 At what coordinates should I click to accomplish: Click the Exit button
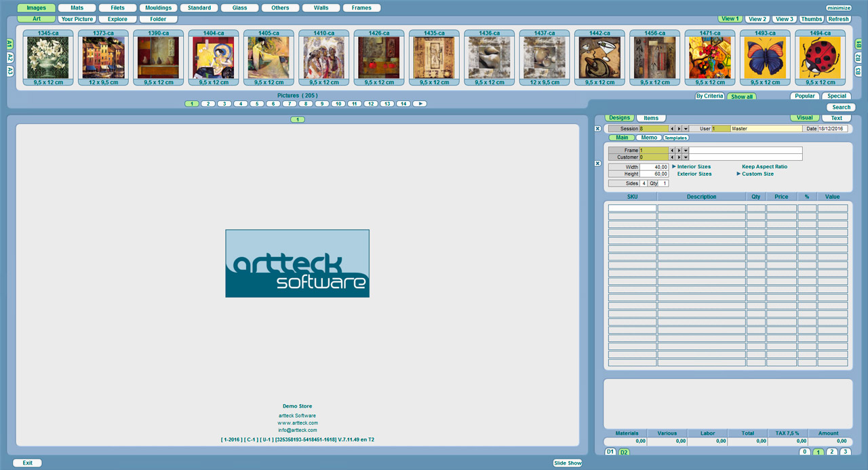pyautogui.click(x=28, y=463)
